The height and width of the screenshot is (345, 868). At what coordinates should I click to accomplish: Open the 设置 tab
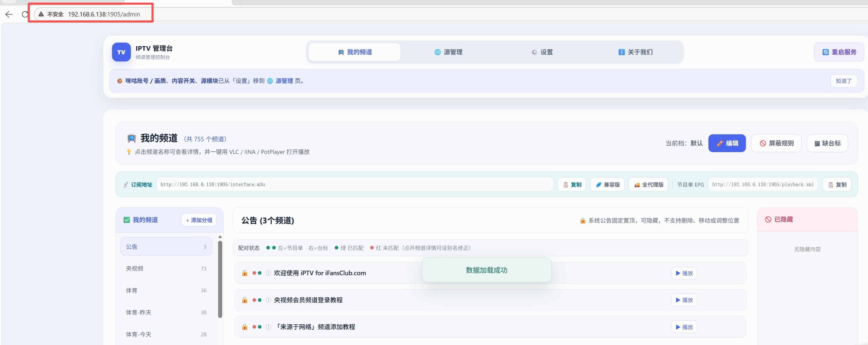coord(542,52)
